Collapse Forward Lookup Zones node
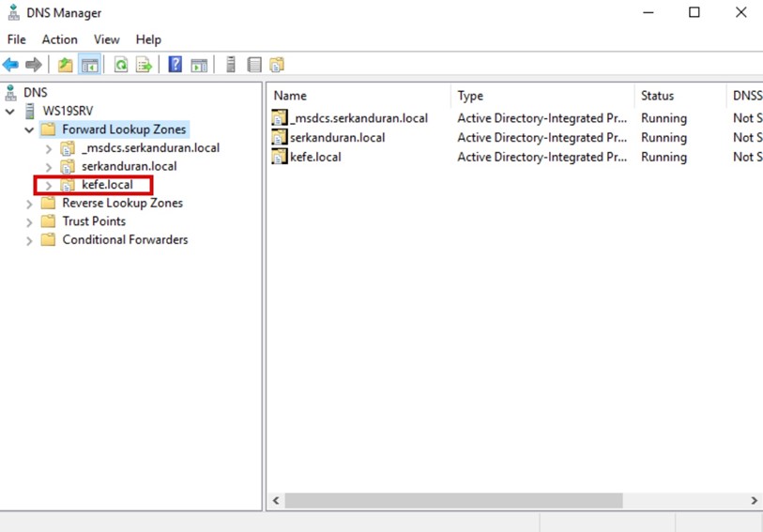 tap(29, 130)
